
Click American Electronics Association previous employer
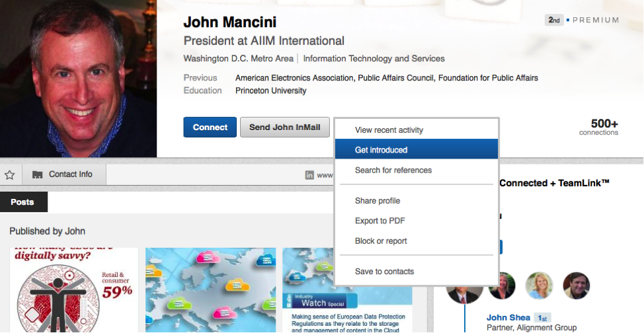(x=294, y=77)
